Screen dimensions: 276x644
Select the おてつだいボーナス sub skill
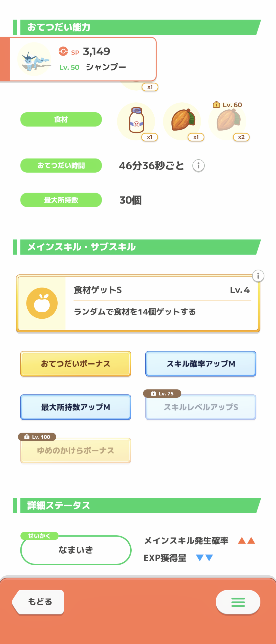76,364
